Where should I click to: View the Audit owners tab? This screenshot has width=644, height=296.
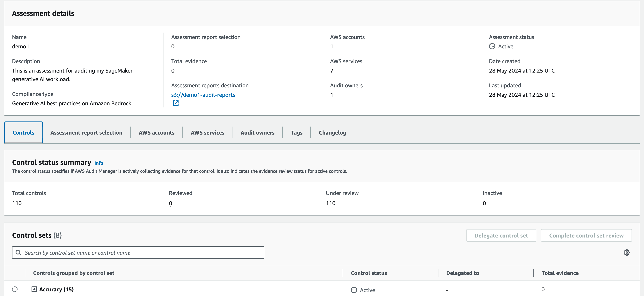pos(257,132)
